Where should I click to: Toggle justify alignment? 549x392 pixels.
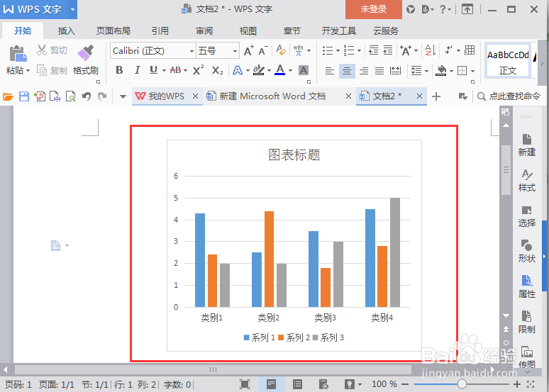(x=379, y=71)
